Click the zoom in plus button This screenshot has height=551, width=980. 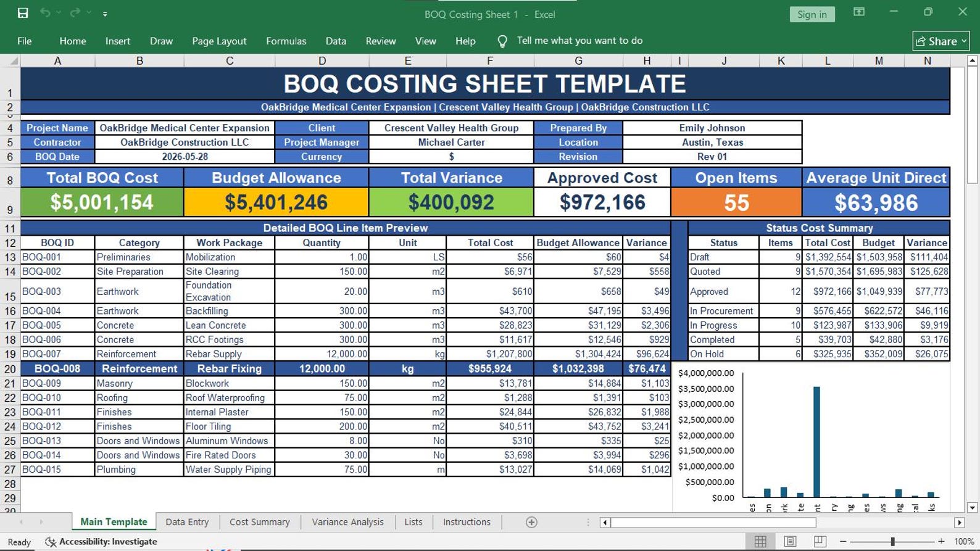pyautogui.click(x=941, y=541)
